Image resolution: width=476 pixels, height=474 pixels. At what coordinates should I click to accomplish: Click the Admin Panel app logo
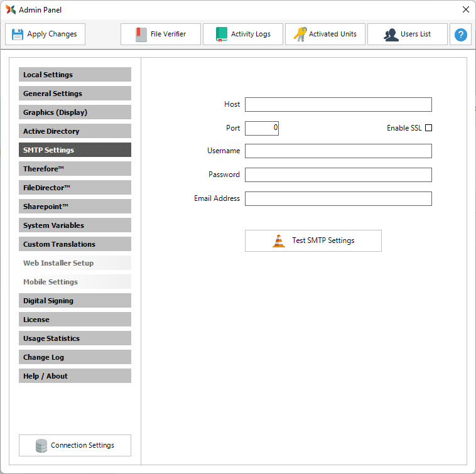pyautogui.click(x=10, y=9)
